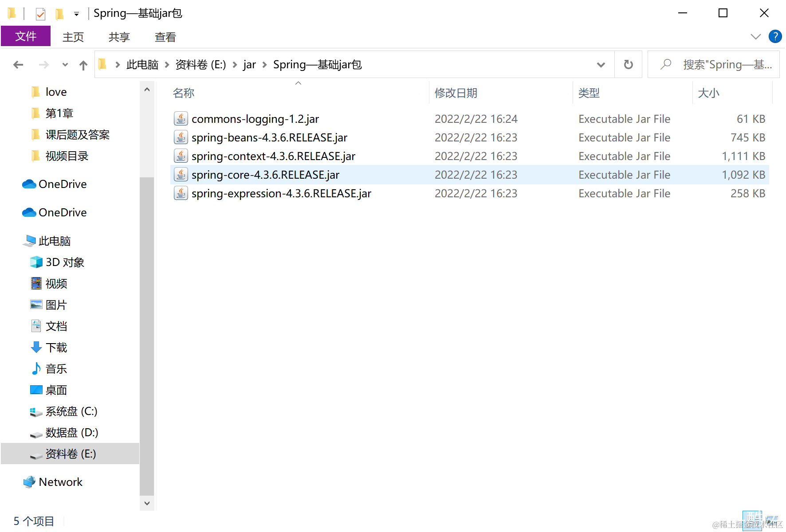The width and height of the screenshot is (786, 532).
Task: Click 此电脑 in the address breadcrumb
Action: (x=142, y=65)
